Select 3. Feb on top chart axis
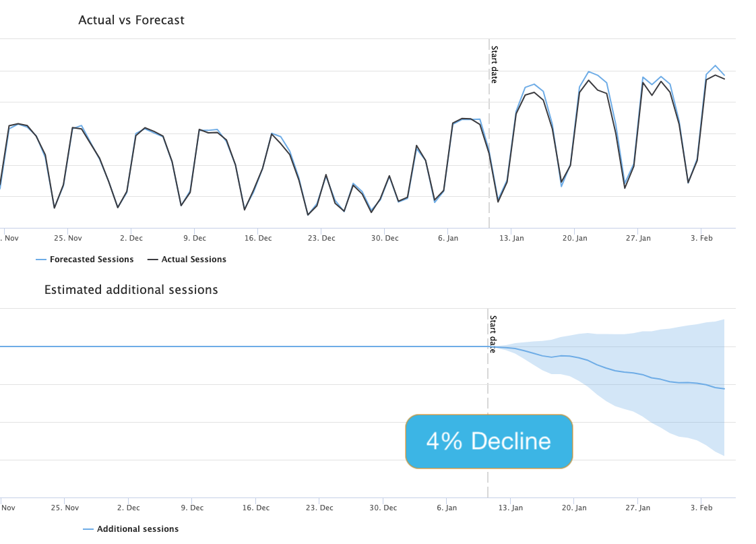The height and width of the screenshot is (544, 756). click(701, 238)
